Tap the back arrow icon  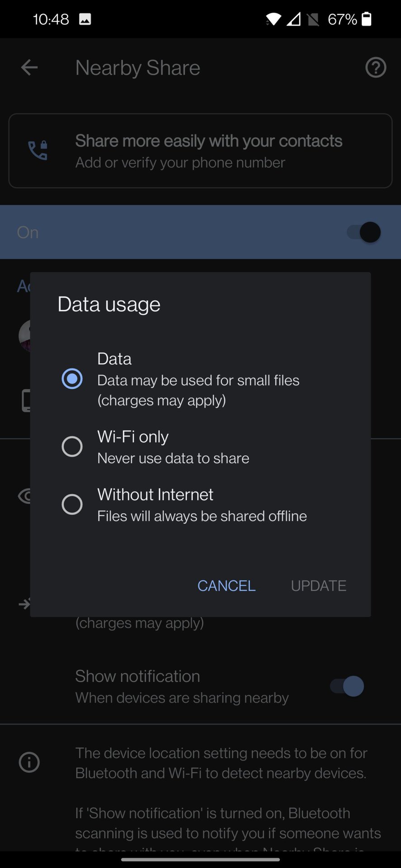29,68
